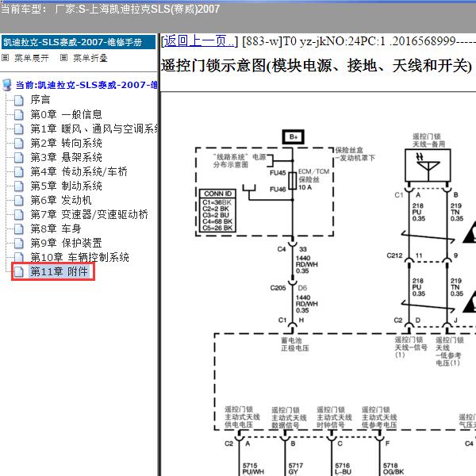
Task: Click the page icon beside 第6章
Action: pos(19,200)
